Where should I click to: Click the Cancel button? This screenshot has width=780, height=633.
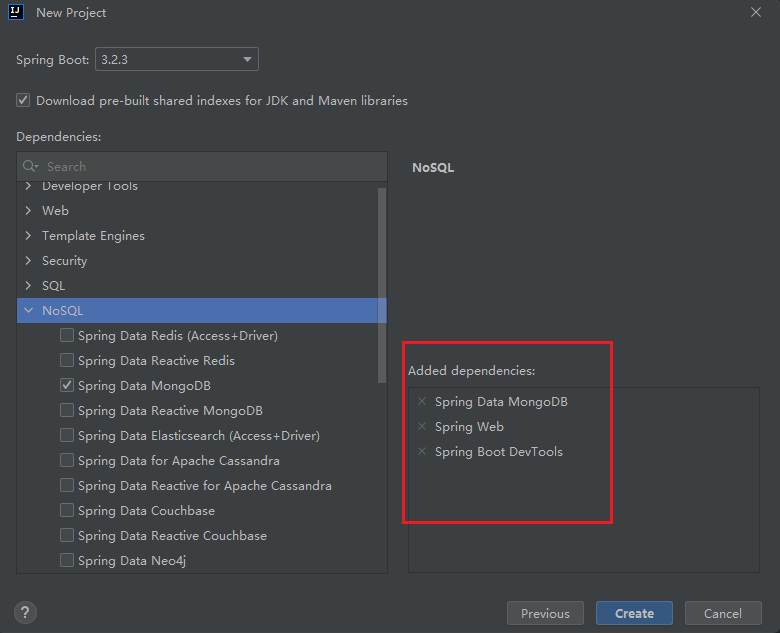pos(723,613)
